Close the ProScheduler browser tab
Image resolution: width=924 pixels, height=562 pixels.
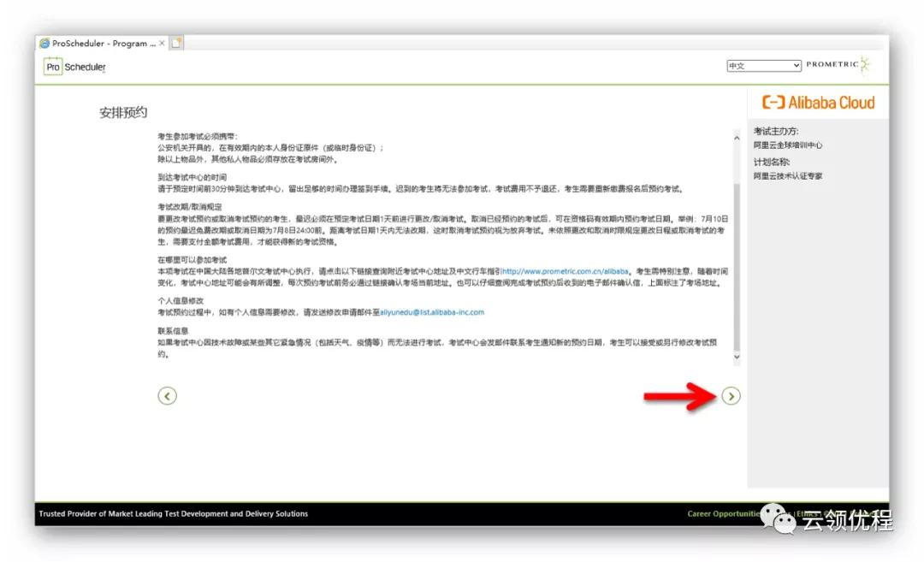point(162,43)
